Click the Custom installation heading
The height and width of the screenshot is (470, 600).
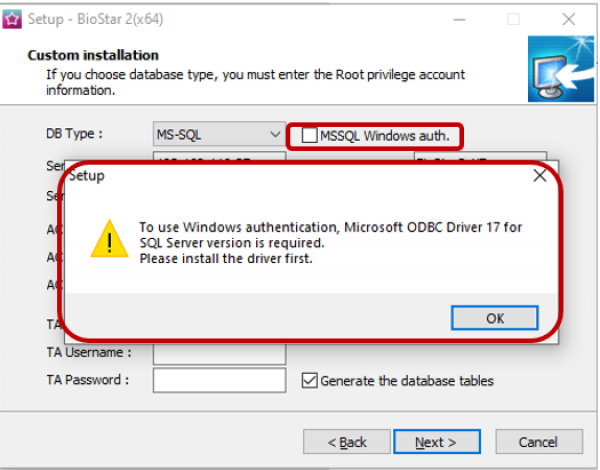click(93, 55)
